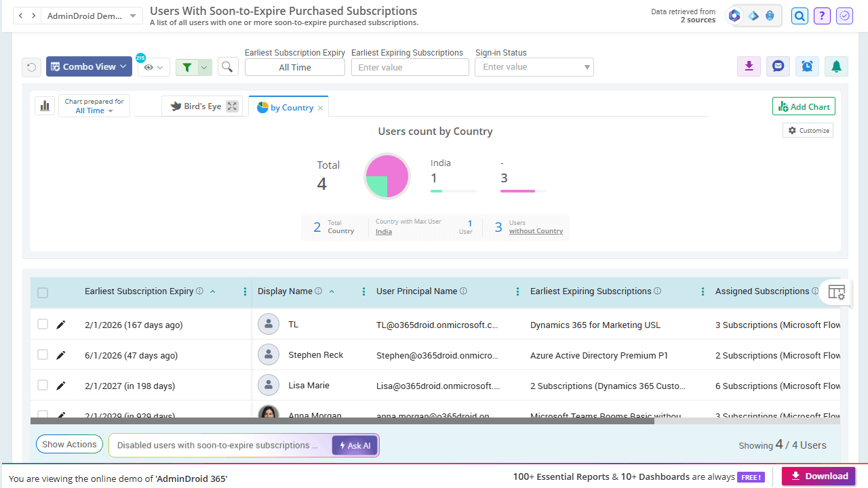Open the search magnifier beside the filter
This screenshot has height=488, width=868.
(x=228, y=67)
